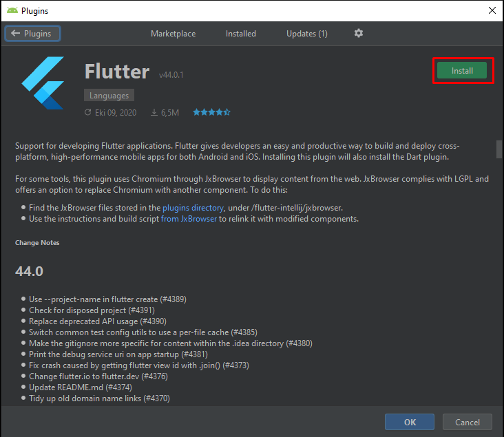The height and width of the screenshot is (437, 504).
Task: Click the description panel scrollbar thumb
Action: pos(498,149)
